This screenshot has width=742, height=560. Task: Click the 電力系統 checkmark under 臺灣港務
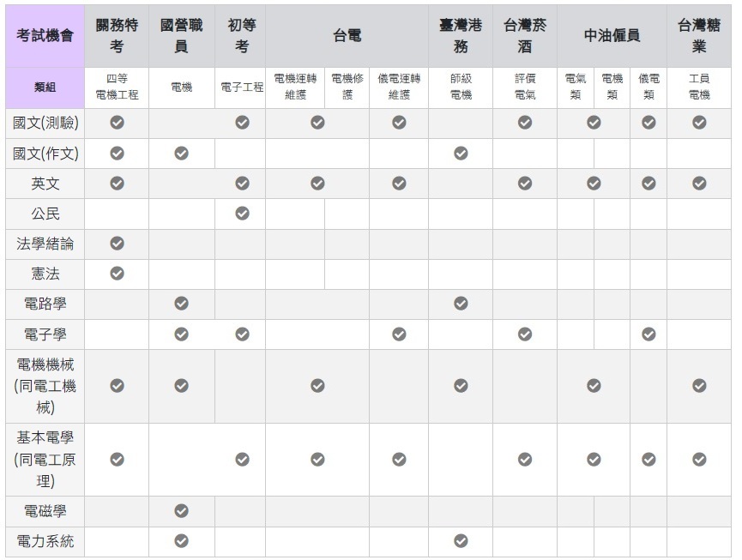coord(461,541)
